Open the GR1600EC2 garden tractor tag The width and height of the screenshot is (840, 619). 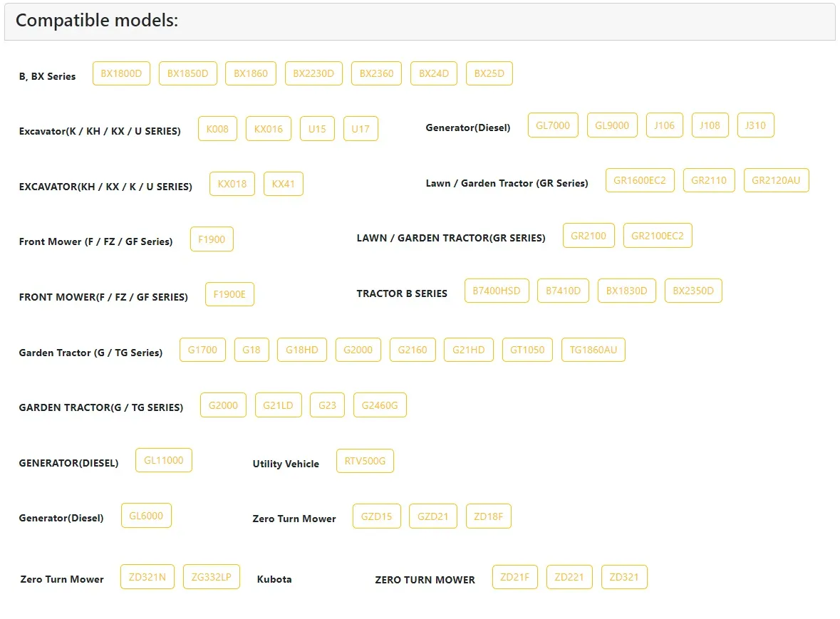point(639,180)
